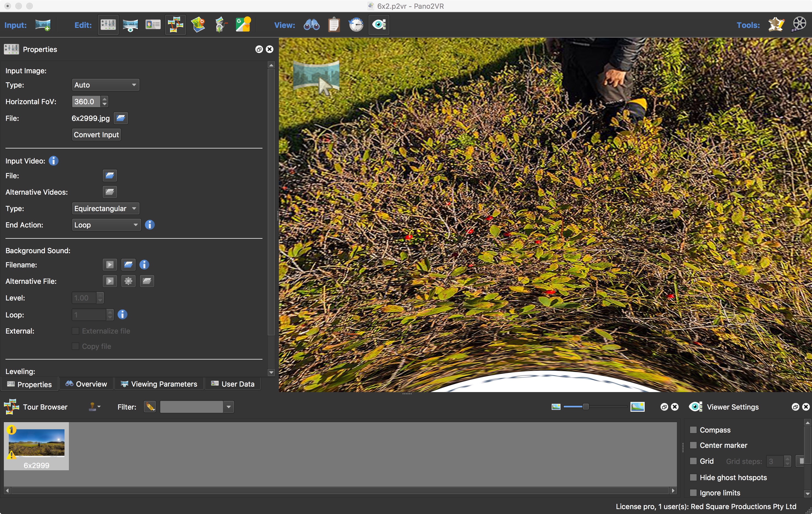The width and height of the screenshot is (812, 514).
Task: Open video Type Equirectangular dropdown
Action: point(105,208)
